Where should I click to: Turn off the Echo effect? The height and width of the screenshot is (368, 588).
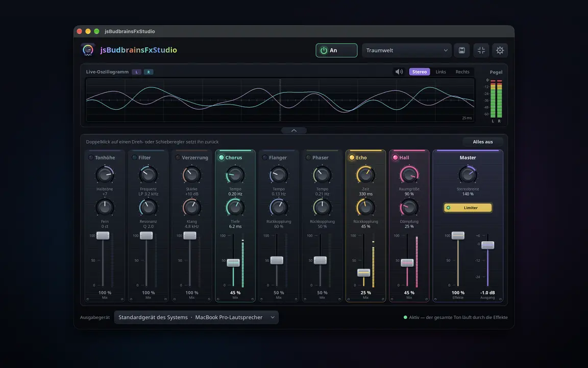(352, 158)
